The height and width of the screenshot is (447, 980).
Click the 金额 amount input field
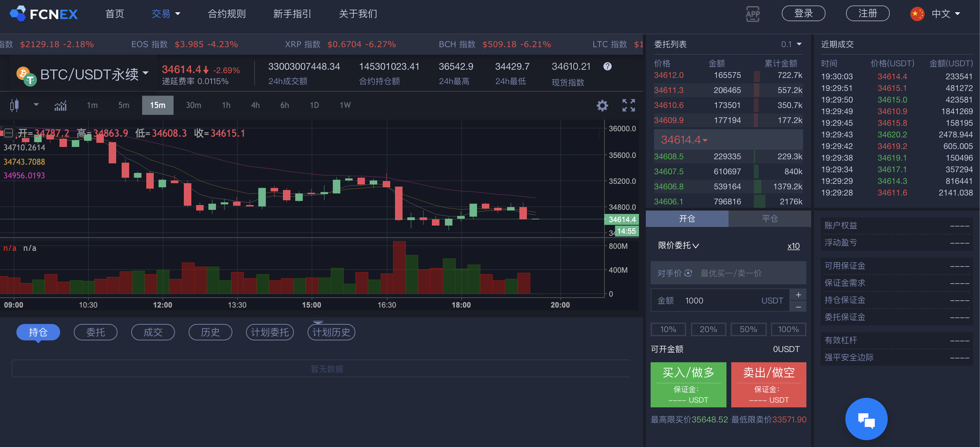tap(720, 300)
